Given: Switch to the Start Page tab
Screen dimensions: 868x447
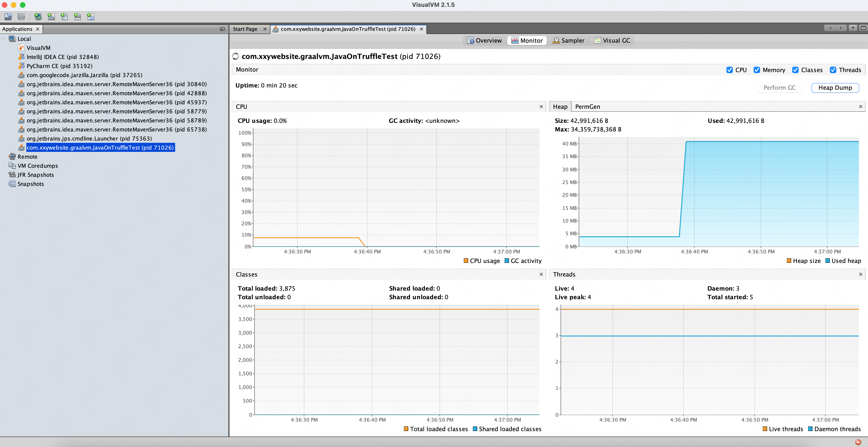Looking at the screenshot, I should pos(245,29).
